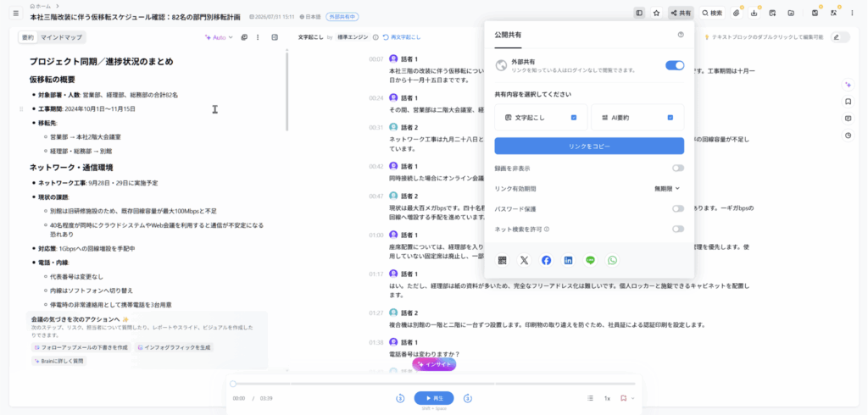Click the 1x playback speed control
The width and height of the screenshot is (868, 415).
point(607,398)
